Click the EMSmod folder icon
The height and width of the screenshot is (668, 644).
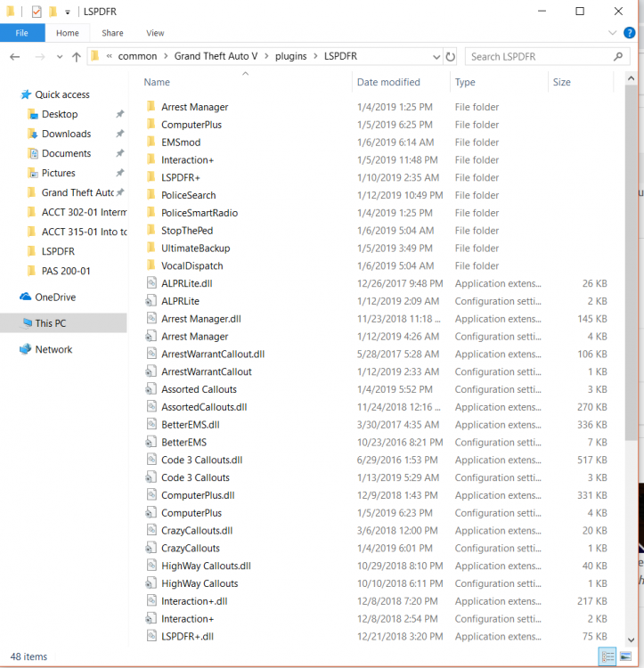click(x=151, y=142)
